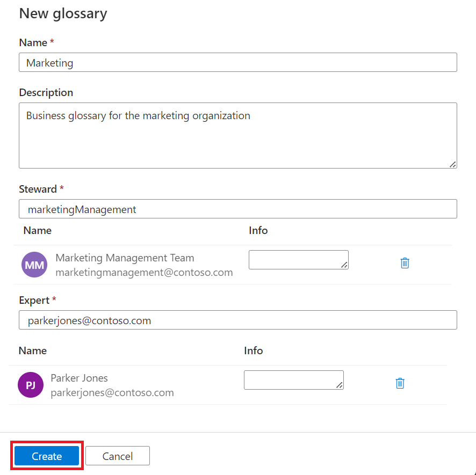
Task: Click the email listed under Parker Jones
Action: pos(112,392)
